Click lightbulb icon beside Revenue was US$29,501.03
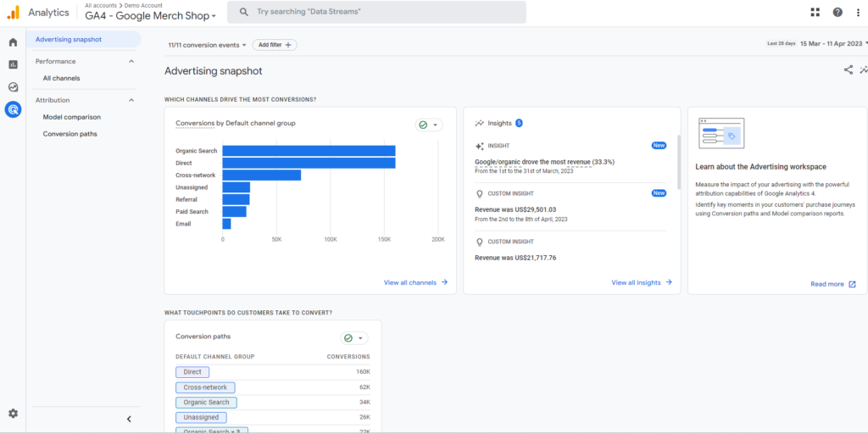Viewport: 868px width, 434px height. [x=480, y=194]
